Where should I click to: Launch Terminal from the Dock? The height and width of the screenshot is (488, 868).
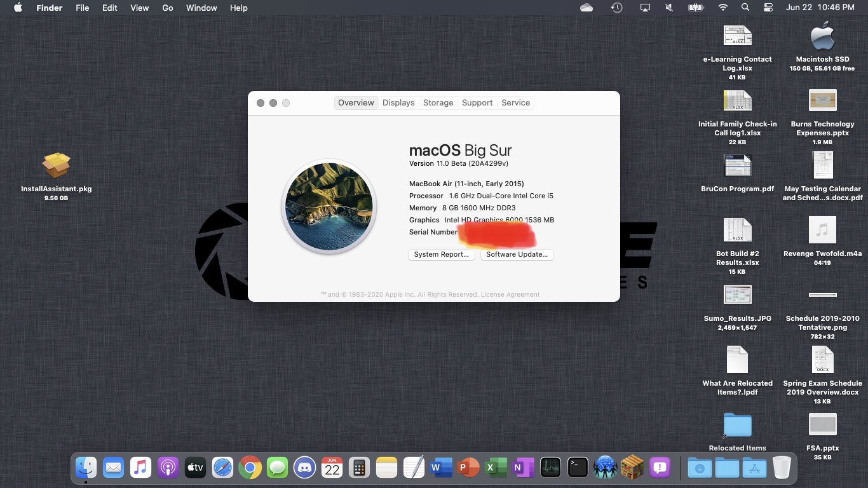(578, 468)
